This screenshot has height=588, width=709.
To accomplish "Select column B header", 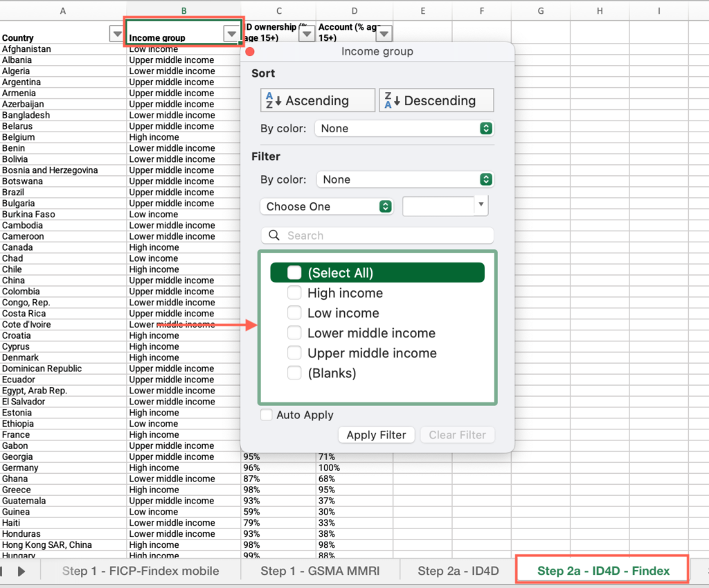I will (183, 11).
